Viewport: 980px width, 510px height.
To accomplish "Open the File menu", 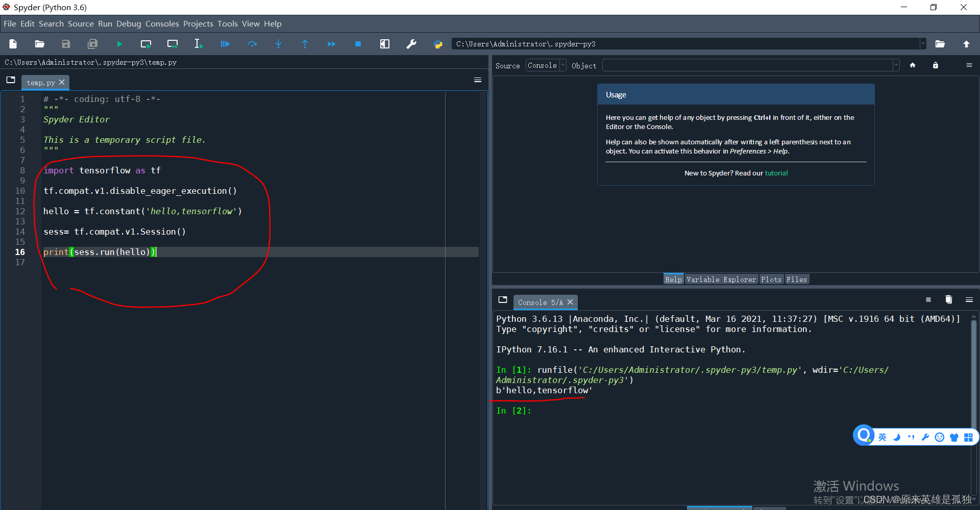I will point(10,23).
